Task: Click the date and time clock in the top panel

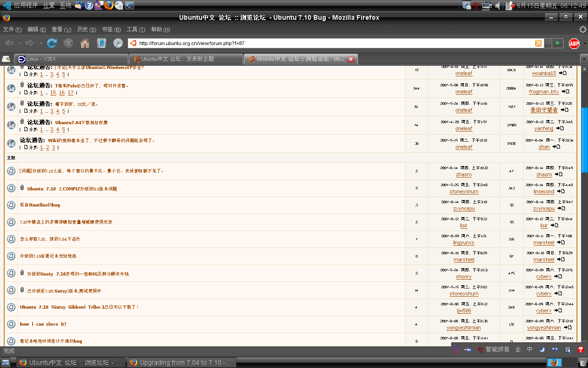Action: (x=551, y=6)
